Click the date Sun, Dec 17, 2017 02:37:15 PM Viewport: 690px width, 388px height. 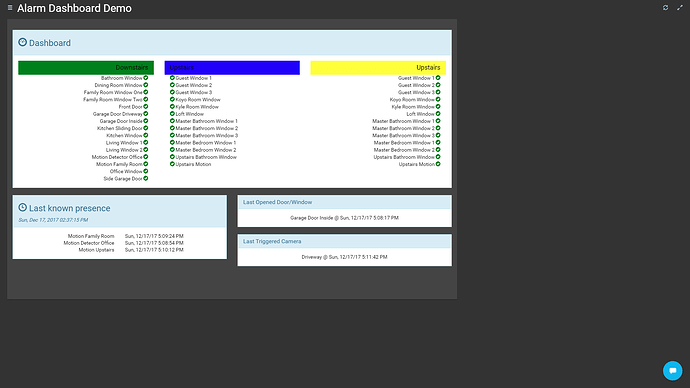pyautogui.click(x=53, y=220)
